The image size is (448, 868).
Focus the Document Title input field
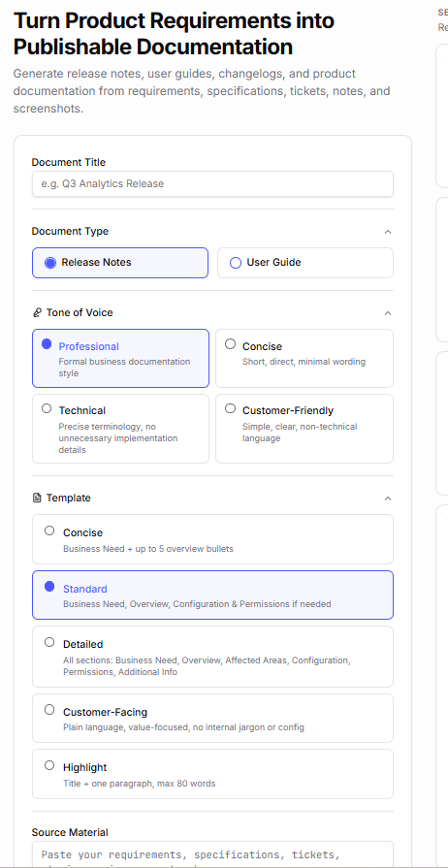[x=212, y=184]
